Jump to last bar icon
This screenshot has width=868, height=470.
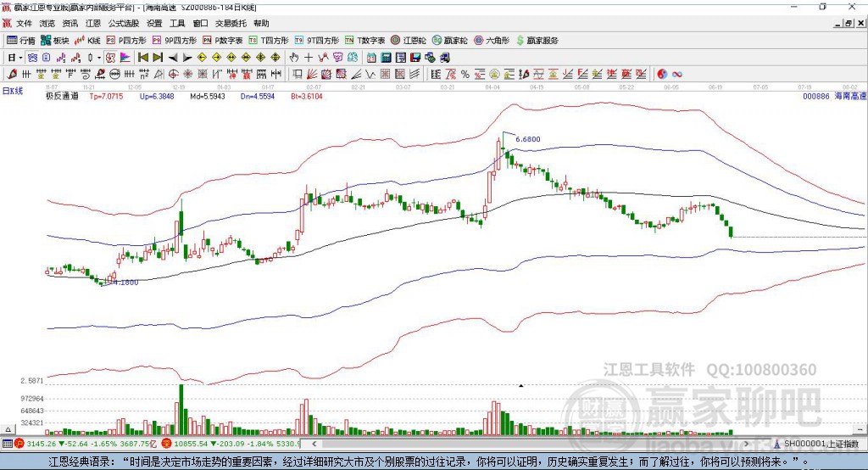(x=158, y=58)
